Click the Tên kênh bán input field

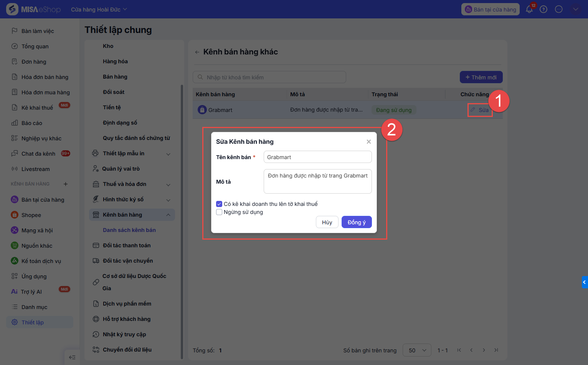click(x=317, y=157)
